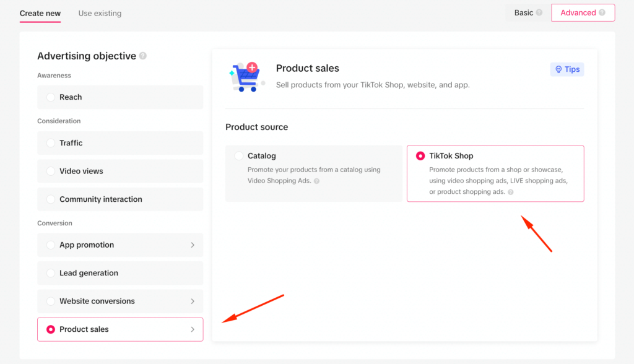This screenshot has width=634, height=364.
Task: Click the Awareness section label
Action: tap(54, 76)
